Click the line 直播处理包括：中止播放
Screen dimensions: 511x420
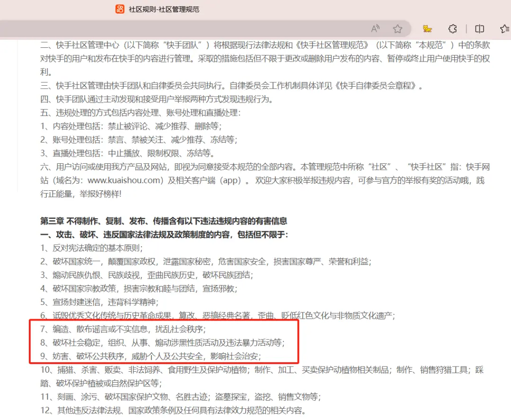(128, 153)
